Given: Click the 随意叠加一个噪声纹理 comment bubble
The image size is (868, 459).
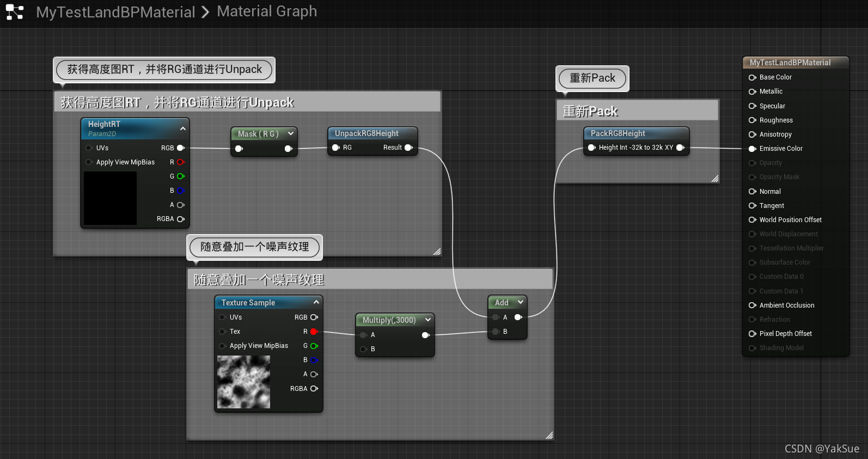Looking at the screenshot, I should (x=255, y=247).
